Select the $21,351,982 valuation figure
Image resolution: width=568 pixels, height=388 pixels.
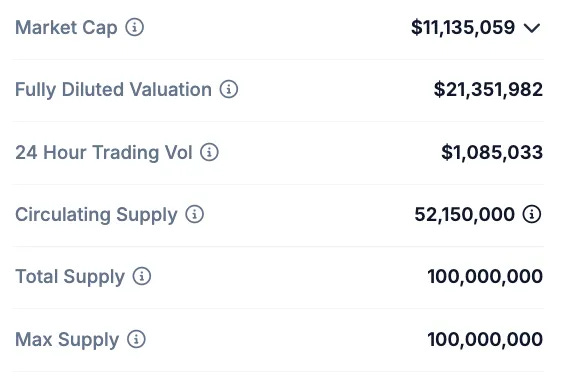click(x=488, y=89)
